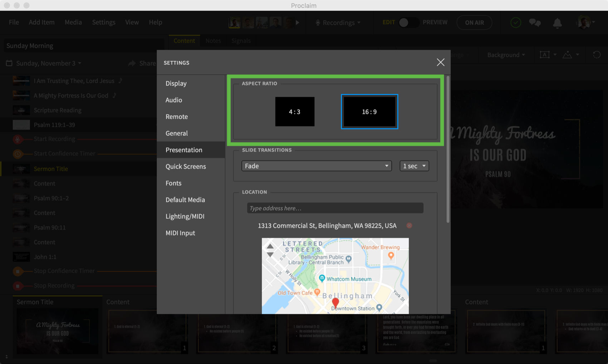Viewport: 608px width, 364px height.
Task: Click the Stop Confidence Timer icon
Action: (x=18, y=271)
